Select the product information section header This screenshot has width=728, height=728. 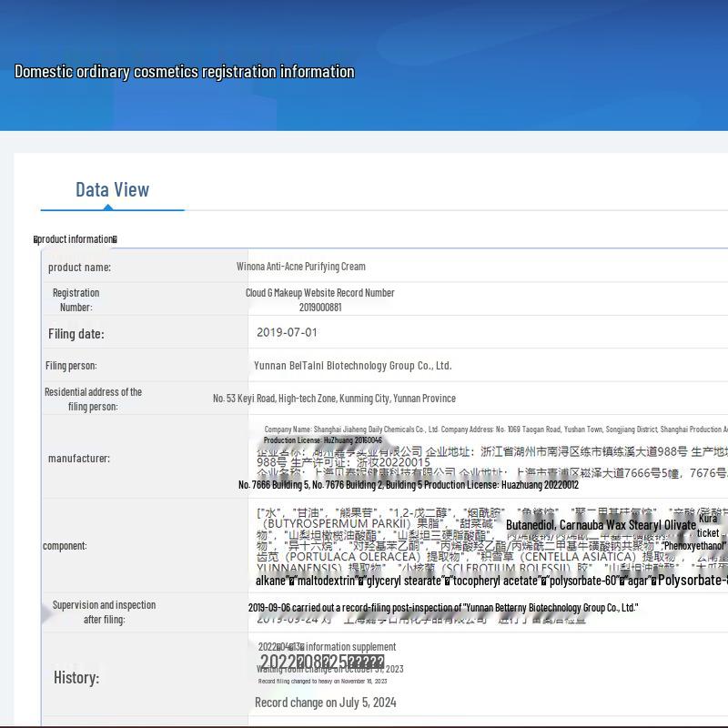tap(76, 239)
